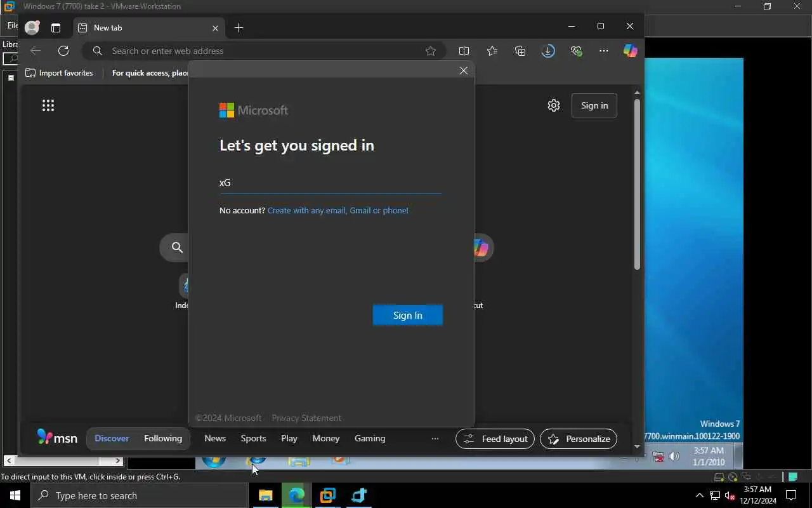The height and width of the screenshot is (508, 812).
Task: Open the Play category
Action: (289, 438)
